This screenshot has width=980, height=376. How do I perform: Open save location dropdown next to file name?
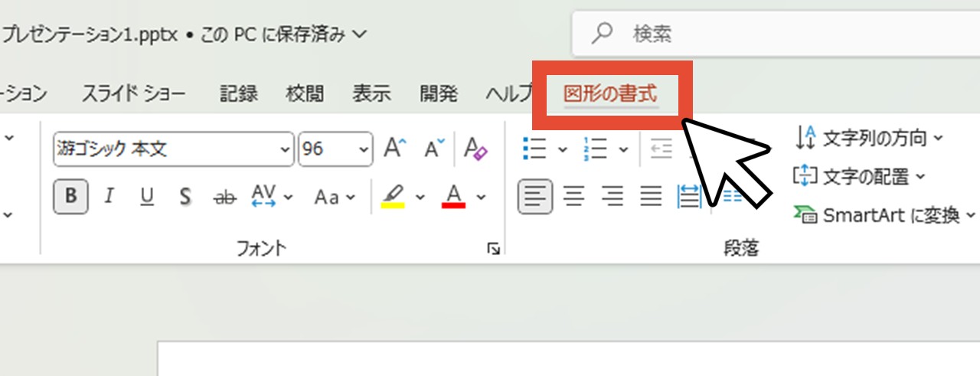(x=361, y=34)
